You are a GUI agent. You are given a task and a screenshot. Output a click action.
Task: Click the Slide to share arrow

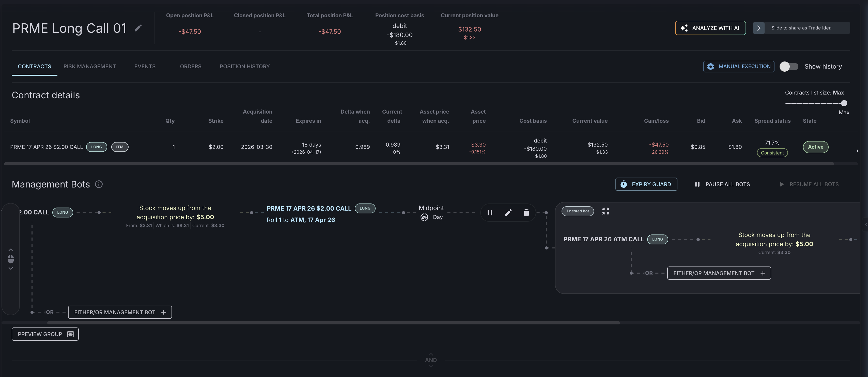pyautogui.click(x=758, y=28)
